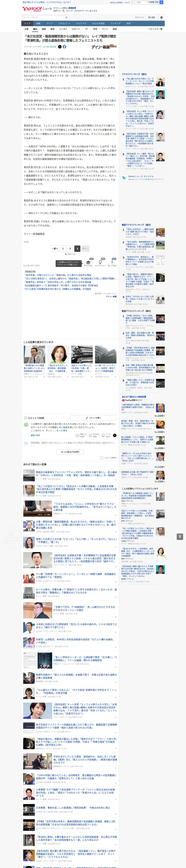Click コメントを書く button
186x868 pixels.
coord(93,418)
